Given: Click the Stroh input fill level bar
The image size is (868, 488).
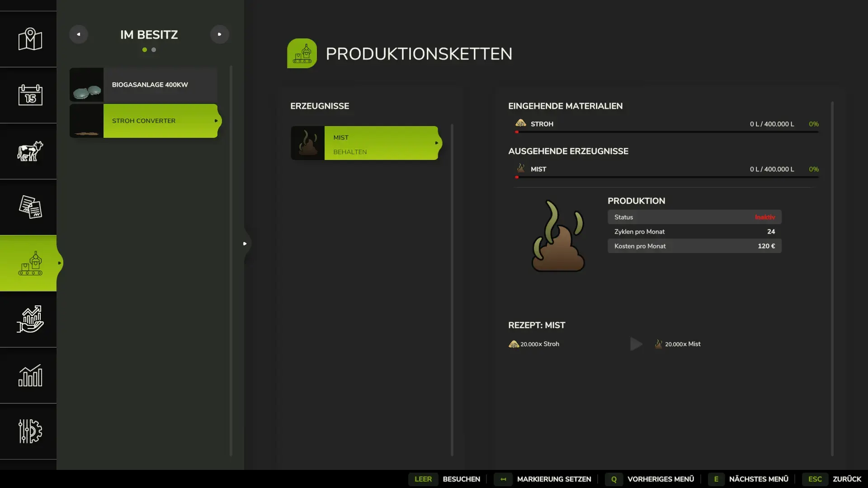Looking at the screenshot, I should (x=666, y=132).
